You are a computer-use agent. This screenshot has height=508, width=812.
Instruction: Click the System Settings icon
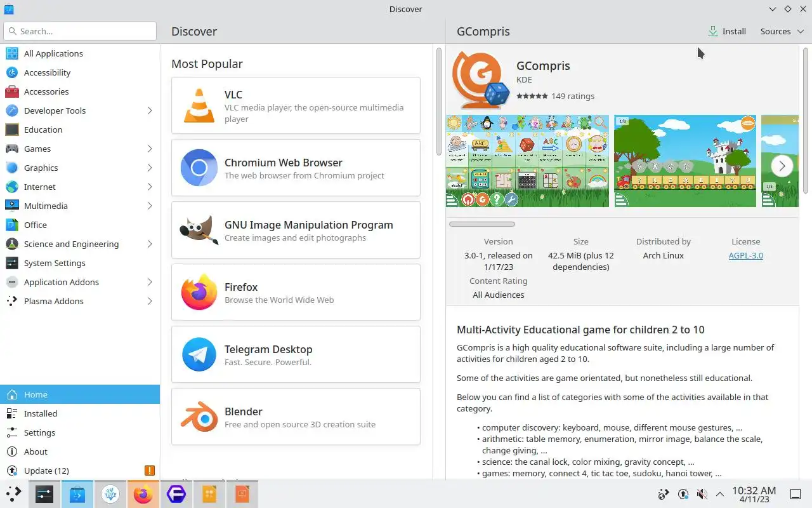(12, 263)
